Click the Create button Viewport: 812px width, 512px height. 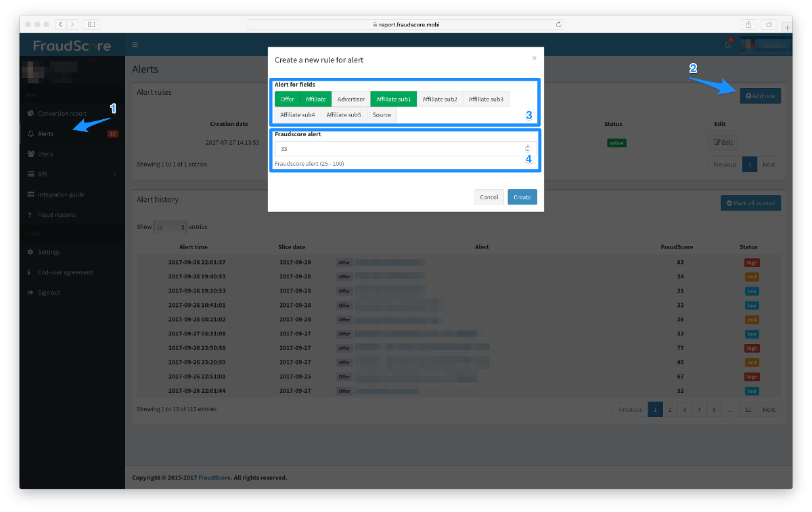coord(522,197)
